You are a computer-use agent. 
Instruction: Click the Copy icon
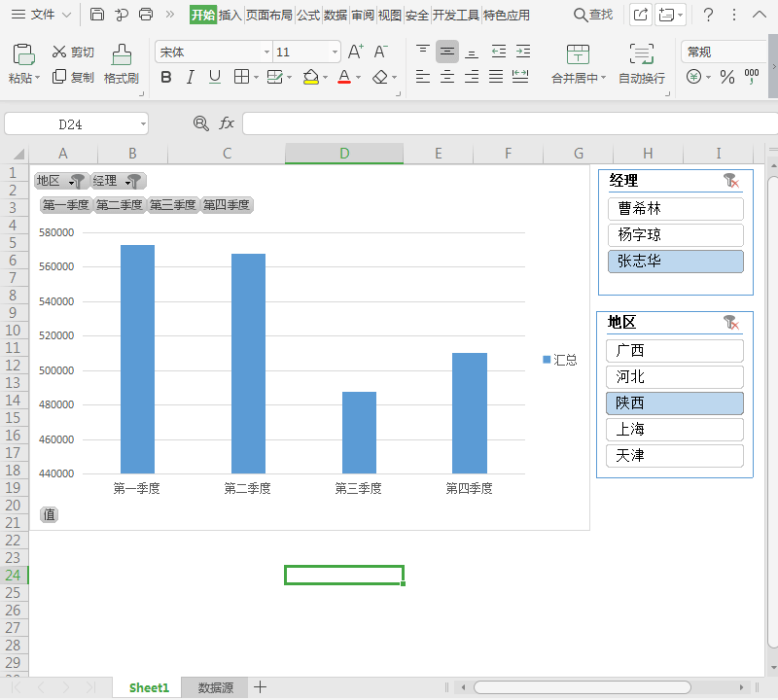tap(59, 77)
